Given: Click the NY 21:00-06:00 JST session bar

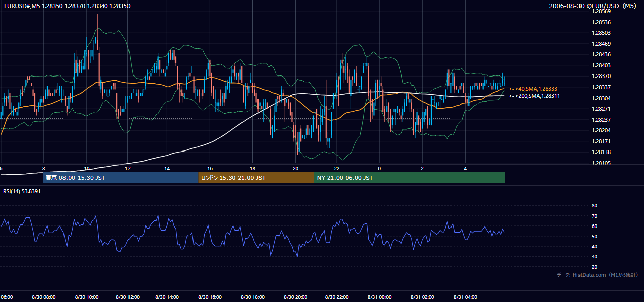Looking at the screenshot, I should [410, 178].
